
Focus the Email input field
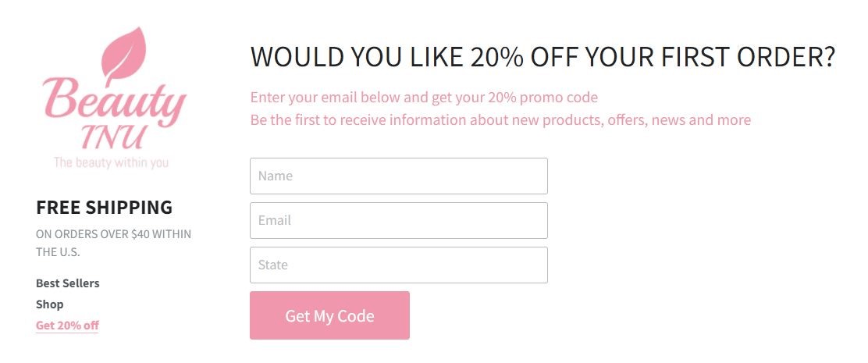tap(398, 220)
